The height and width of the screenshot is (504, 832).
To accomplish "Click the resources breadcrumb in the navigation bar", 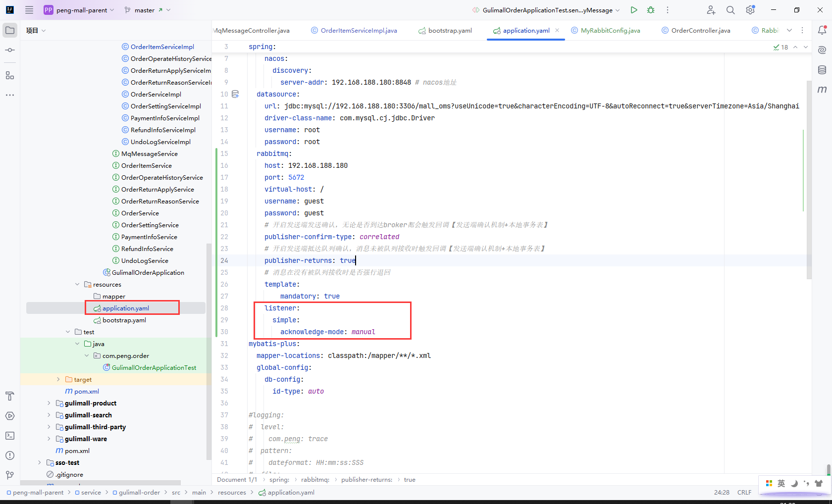I will [232, 492].
